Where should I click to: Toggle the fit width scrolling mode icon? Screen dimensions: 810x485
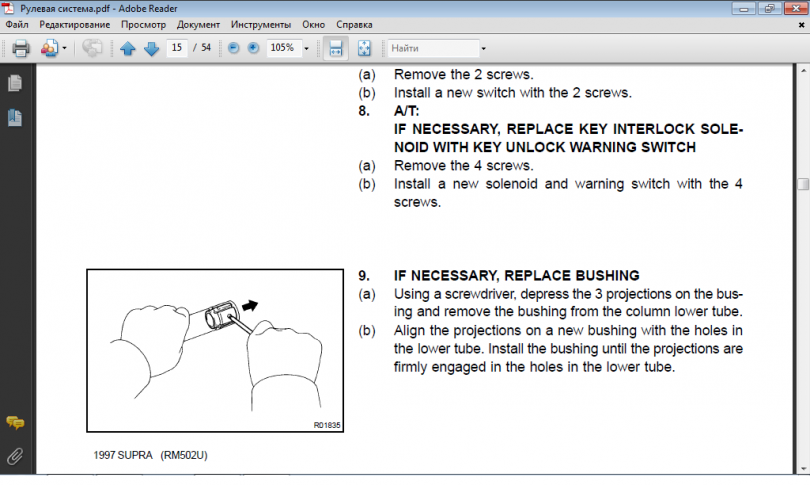coord(336,49)
